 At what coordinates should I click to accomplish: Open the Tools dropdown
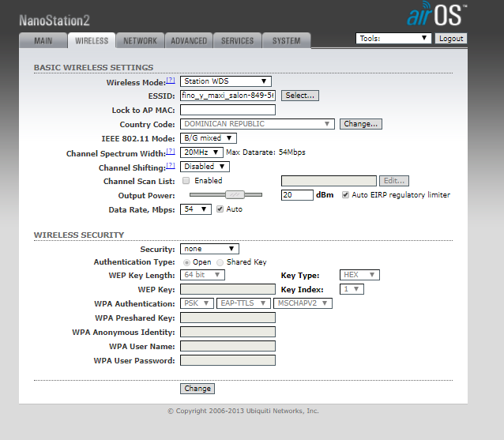pos(393,38)
